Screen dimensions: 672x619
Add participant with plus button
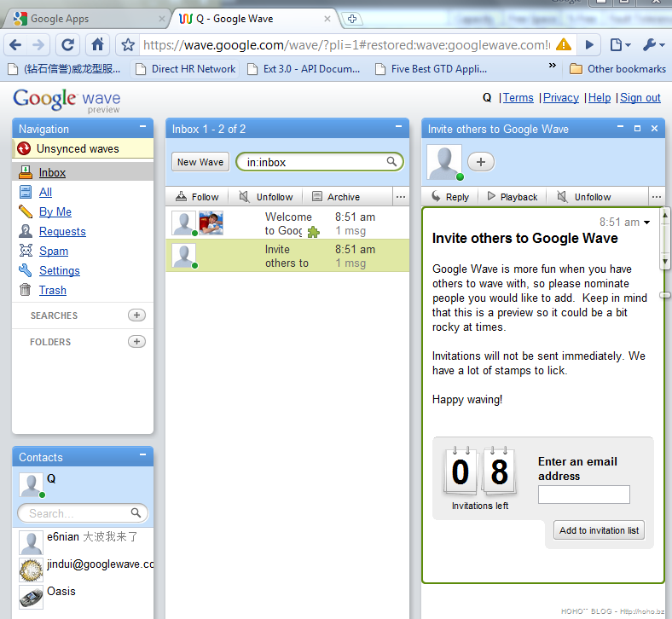[x=480, y=162]
